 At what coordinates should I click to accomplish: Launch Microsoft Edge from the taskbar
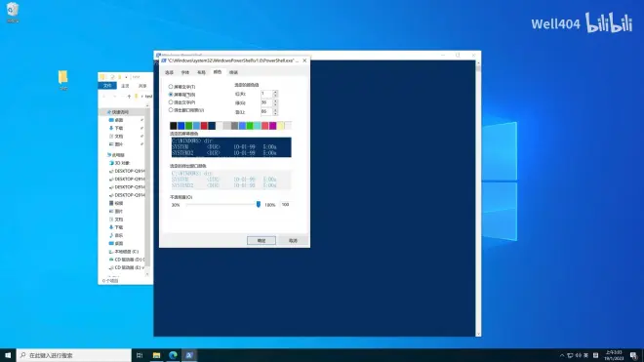click(x=173, y=355)
